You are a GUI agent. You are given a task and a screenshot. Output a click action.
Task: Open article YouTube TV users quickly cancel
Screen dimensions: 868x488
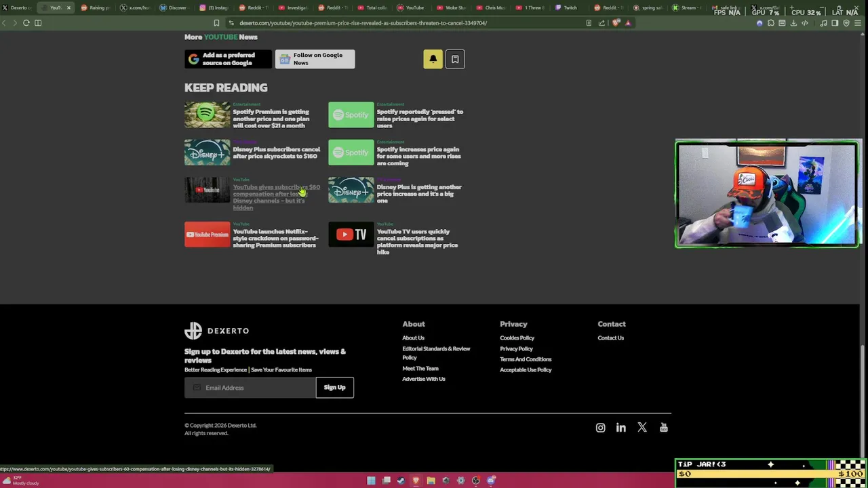[x=417, y=242]
